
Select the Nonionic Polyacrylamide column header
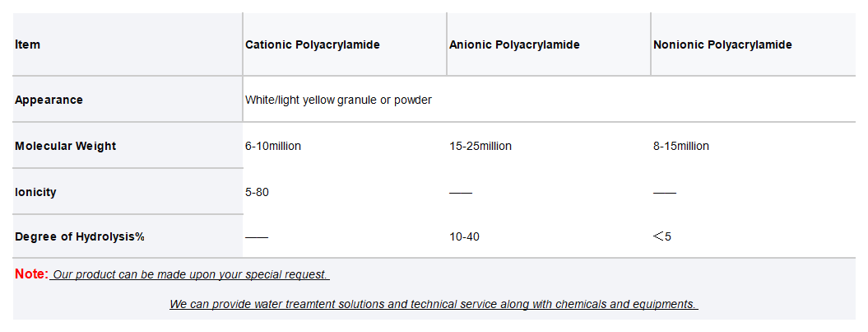tap(753, 44)
